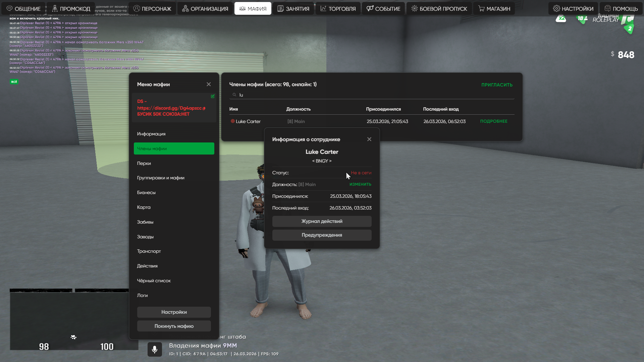
Task: Close the Меню мафии panel
Action: [209, 84]
